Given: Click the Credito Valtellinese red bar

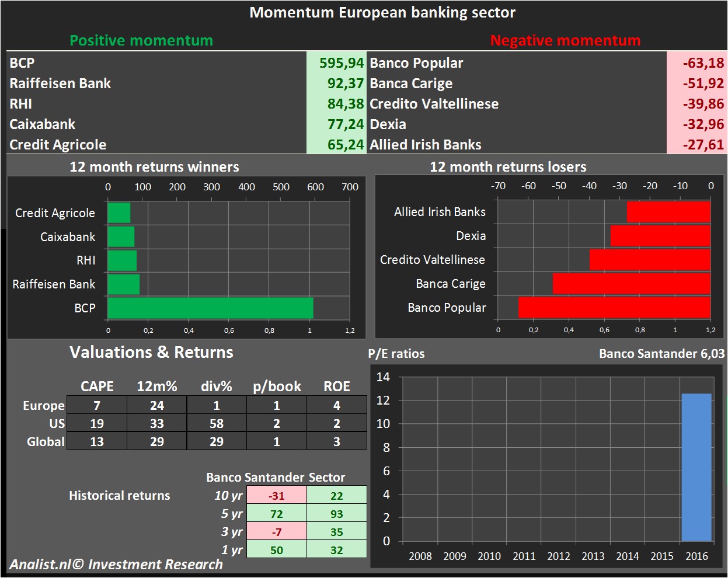Looking at the screenshot, I should pyautogui.click(x=650, y=259).
